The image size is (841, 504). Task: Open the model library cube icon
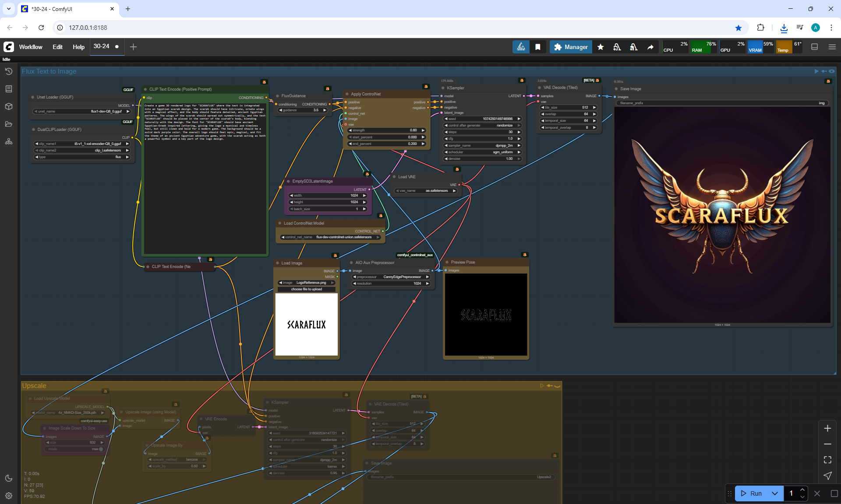(8, 106)
